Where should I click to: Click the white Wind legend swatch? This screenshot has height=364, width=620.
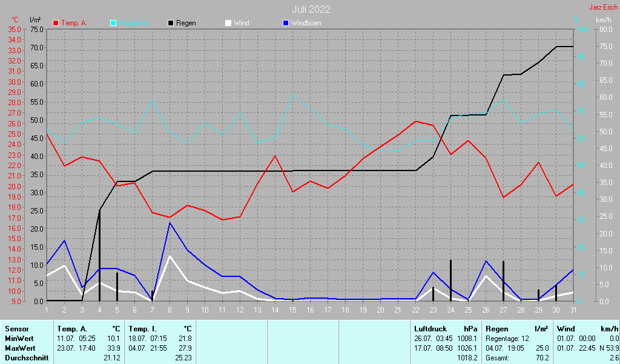tap(228, 23)
